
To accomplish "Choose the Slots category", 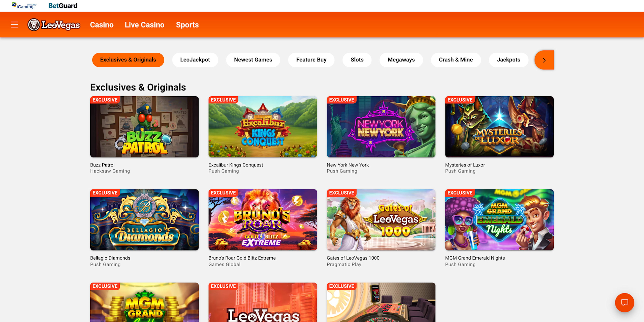I will pyautogui.click(x=357, y=60).
